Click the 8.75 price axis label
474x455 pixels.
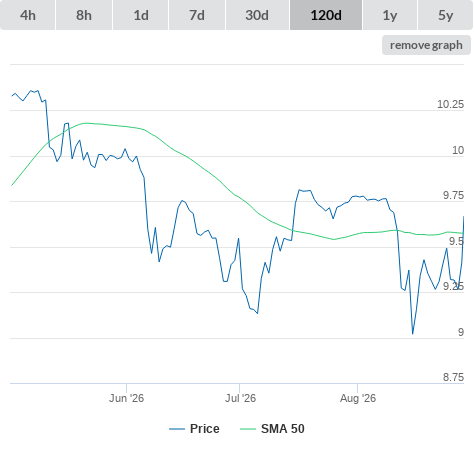pos(453,377)
